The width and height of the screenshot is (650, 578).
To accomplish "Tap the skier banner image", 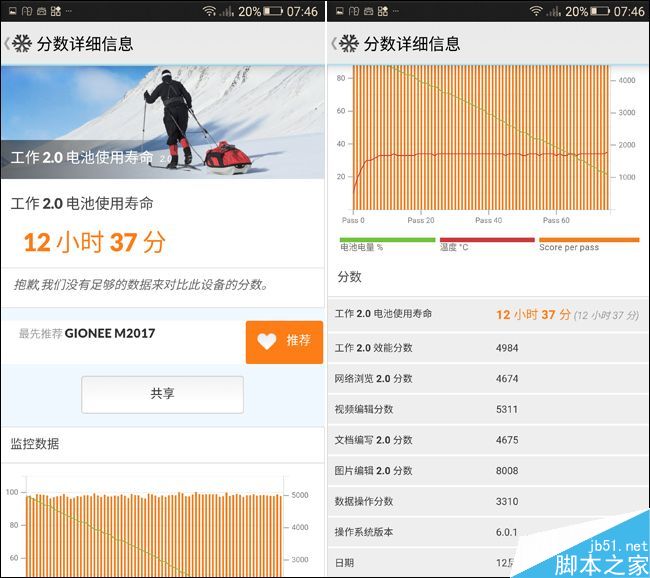I will [x=162, y=122].
